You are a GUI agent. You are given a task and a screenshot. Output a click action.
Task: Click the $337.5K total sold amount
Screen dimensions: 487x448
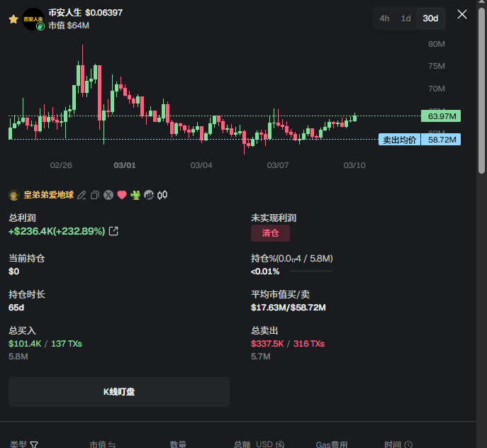(x=267, y=344)
